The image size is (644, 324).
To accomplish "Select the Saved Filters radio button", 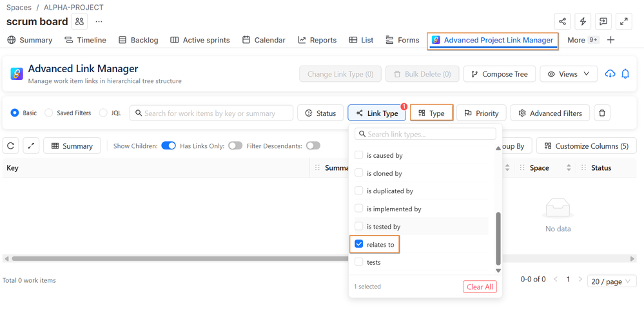I will click(48, 113).
